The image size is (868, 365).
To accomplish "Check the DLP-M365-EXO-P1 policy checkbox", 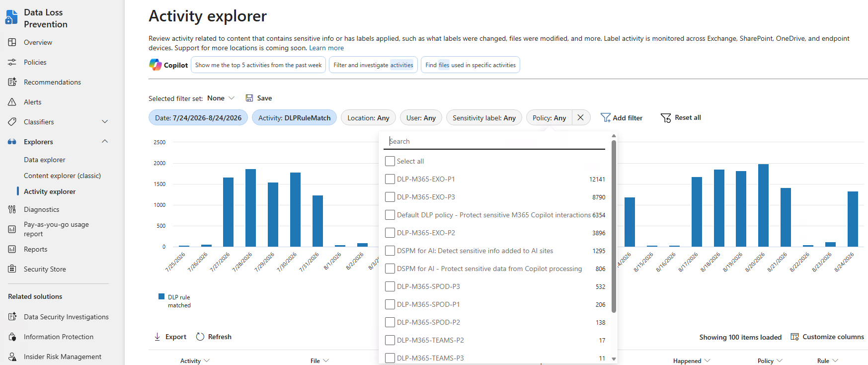I will [390, 179].
